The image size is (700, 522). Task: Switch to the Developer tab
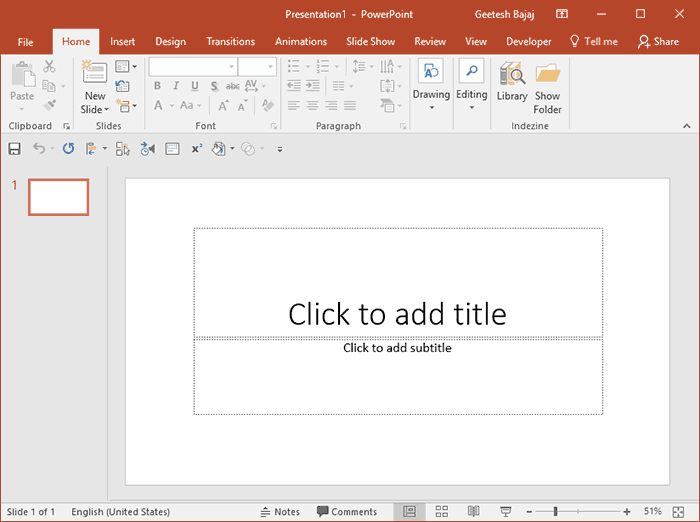tap(529, 42)
